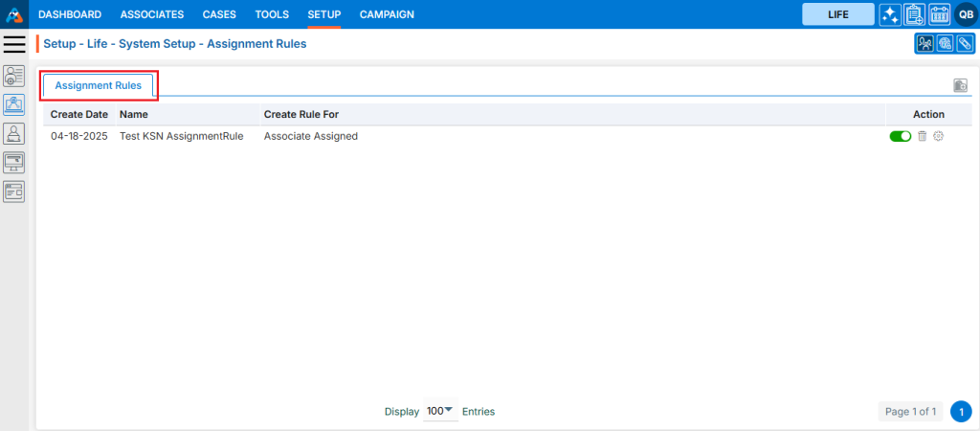Click the LIFE button in header
The image size is (980, 431).
(837, 14)
